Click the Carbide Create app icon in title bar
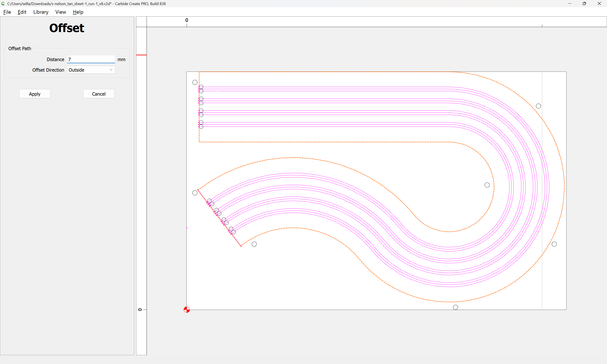Screen dimensions: 607x364 pos(3,4)
